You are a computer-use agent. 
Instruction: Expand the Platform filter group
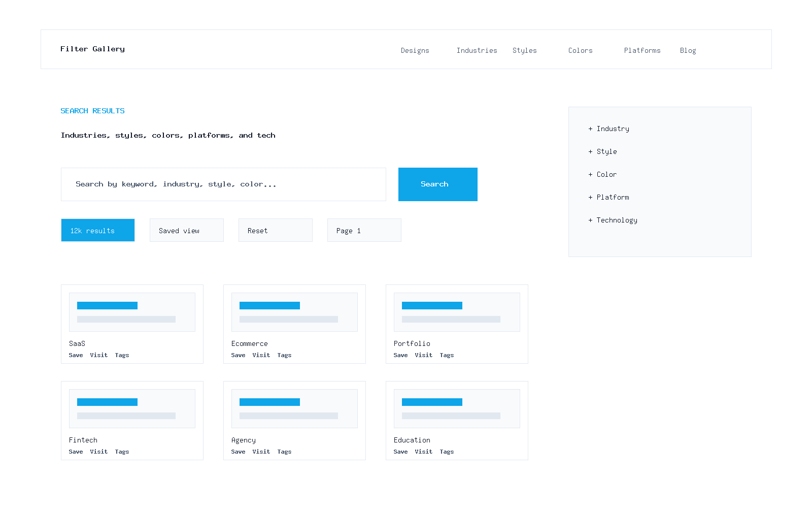609,197
